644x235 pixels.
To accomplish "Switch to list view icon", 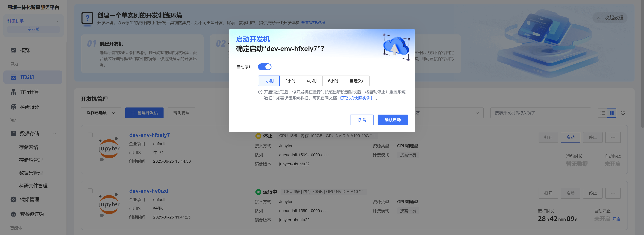I will click(603, 113).
